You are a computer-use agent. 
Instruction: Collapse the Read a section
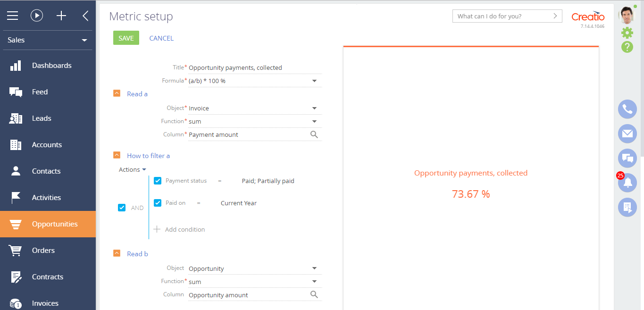[117, 94]
